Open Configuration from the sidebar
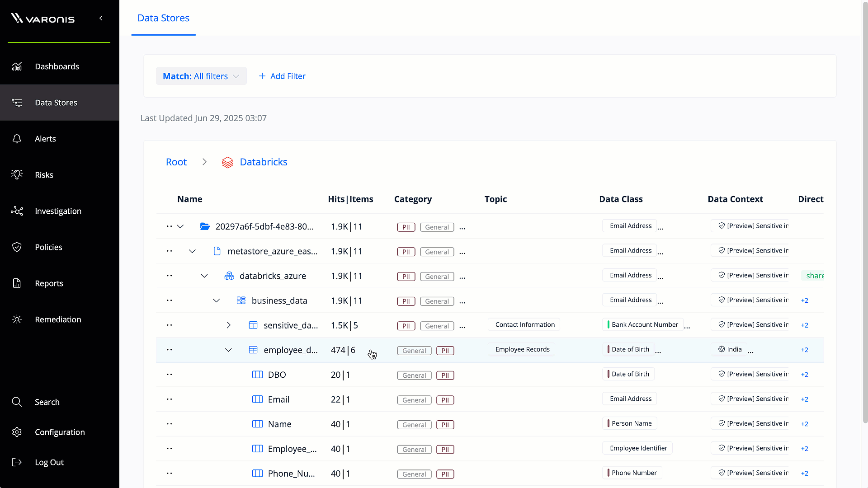 [60, 432]
